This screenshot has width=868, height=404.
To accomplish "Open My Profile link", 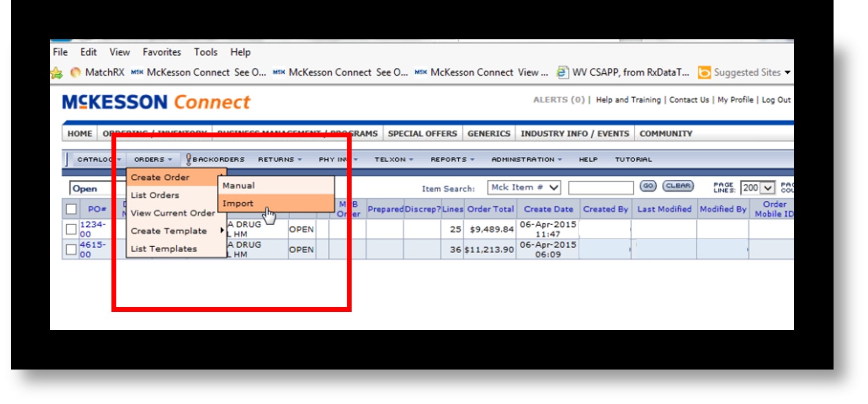I will [x=735, y=100].
